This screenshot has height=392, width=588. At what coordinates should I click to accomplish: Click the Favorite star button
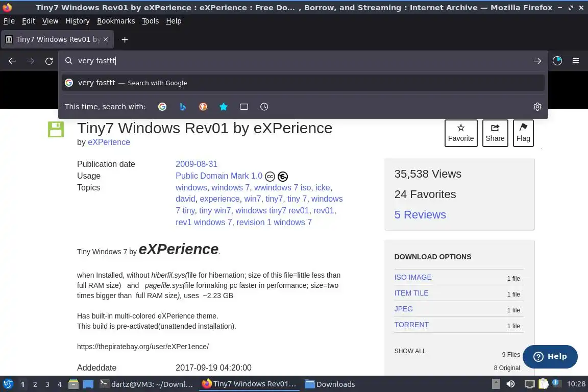(461, 133)
